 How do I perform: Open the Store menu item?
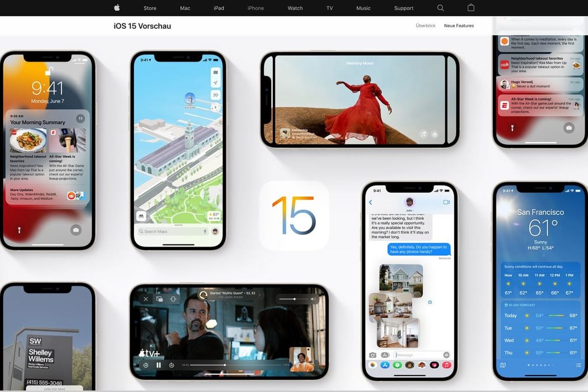click(x=150, y=8)
